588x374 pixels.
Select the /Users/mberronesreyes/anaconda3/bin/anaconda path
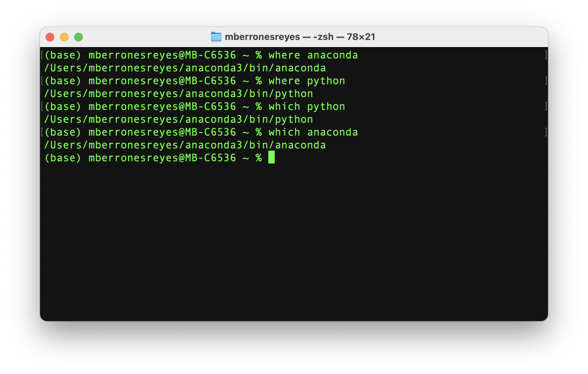coord(186,68)
